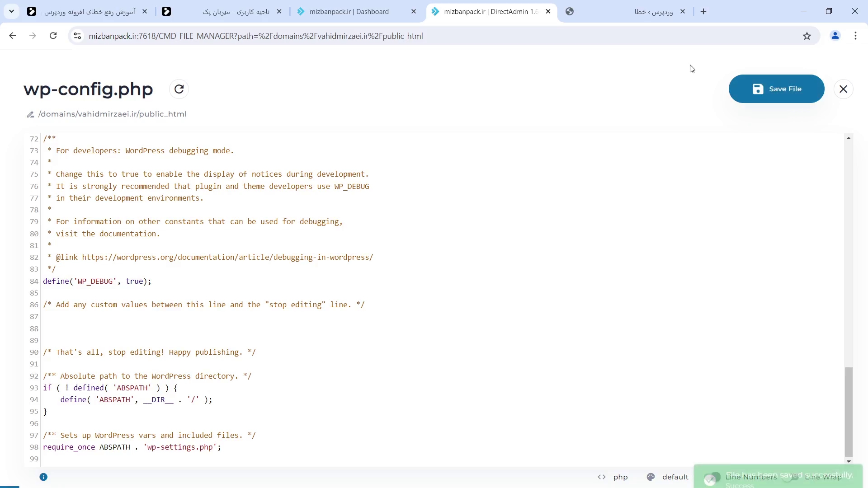The width and height of the screenshot is (868, 488).
Task: Click the editor scrollbar up arrow
Action: (849, 138)
